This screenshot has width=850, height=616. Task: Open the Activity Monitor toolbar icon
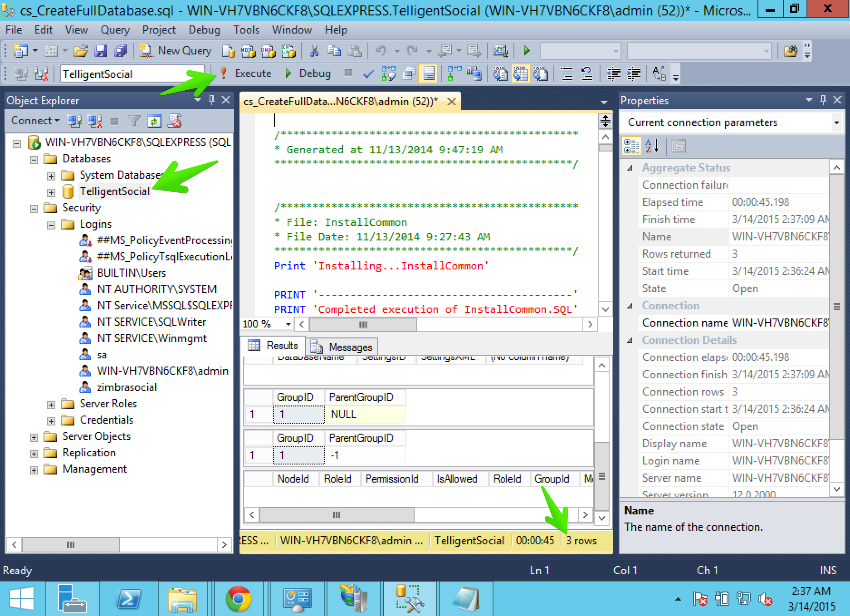click(x=500, y=51)
